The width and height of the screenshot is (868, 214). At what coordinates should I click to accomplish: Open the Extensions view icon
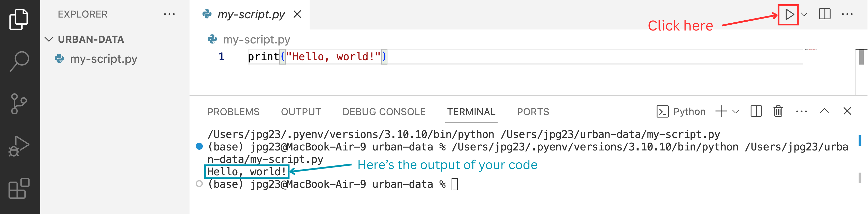[x=19, y=188]
